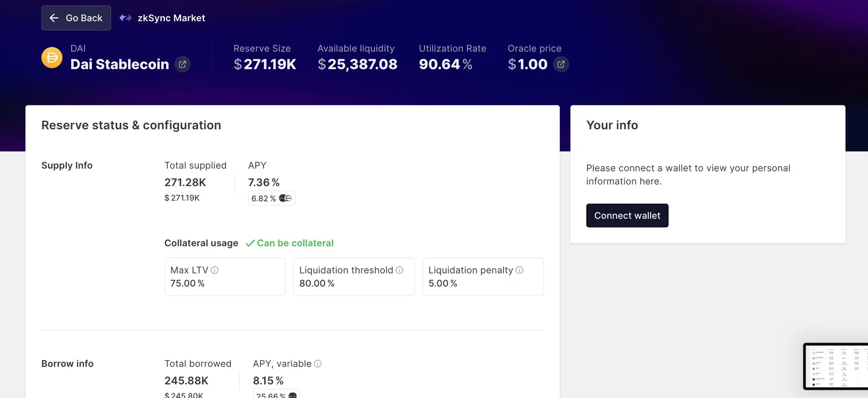The height and width of the screenshot is (398, 868).
Task: Open the picture-in-picture thumbnail preview
Action: [x=835, y=366]
